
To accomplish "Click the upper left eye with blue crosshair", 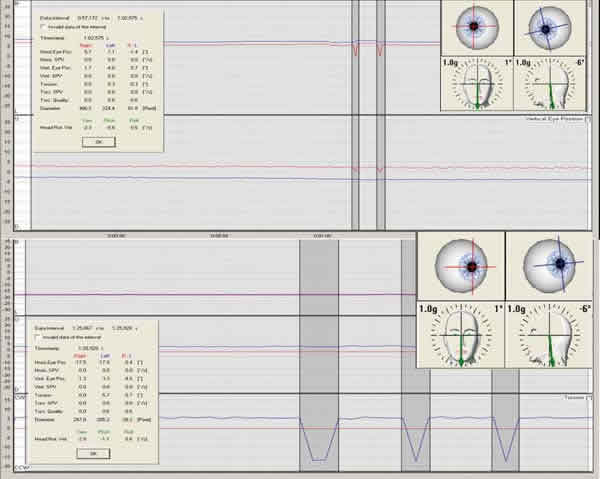I will (547, 27).
